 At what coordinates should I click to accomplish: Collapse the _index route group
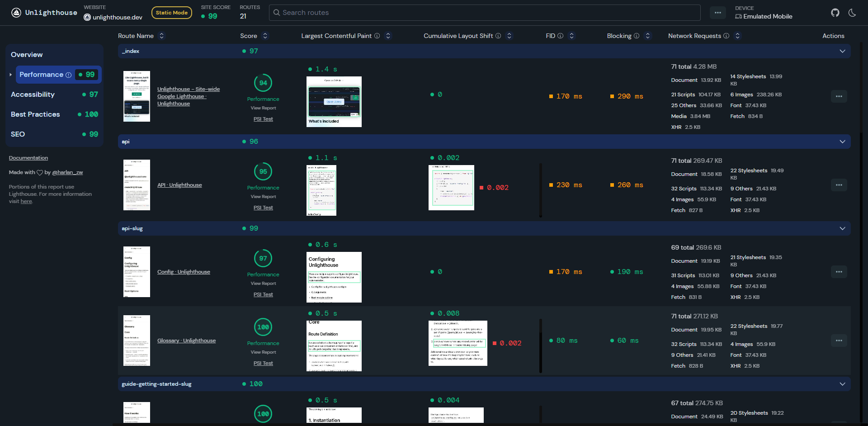tap(842, 51)
